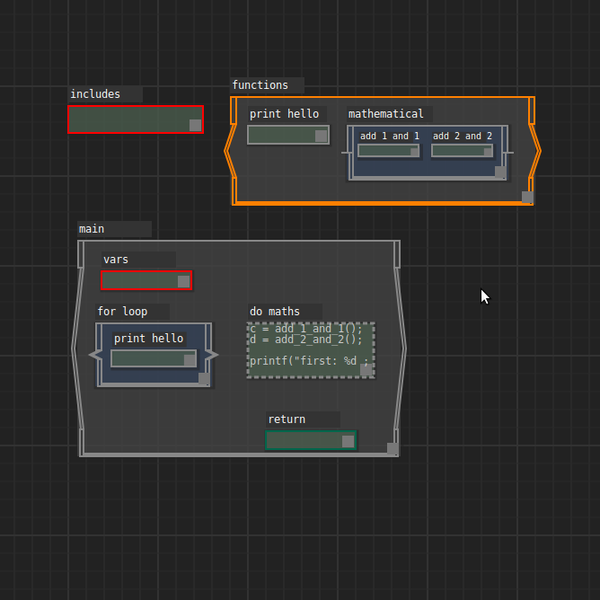Click the for loop label
This screenshot has height=600, width=600.
click(x=132, y=311)
